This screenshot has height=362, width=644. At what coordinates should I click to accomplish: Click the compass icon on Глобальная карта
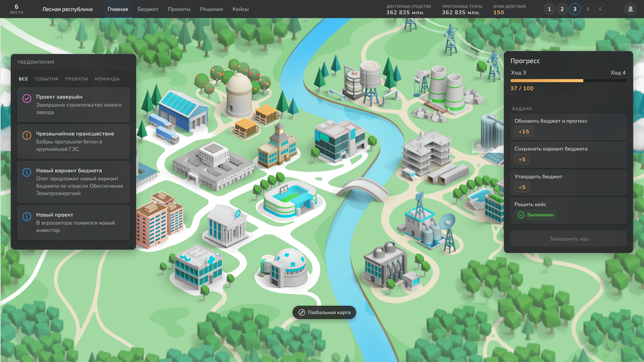[302, 312]
